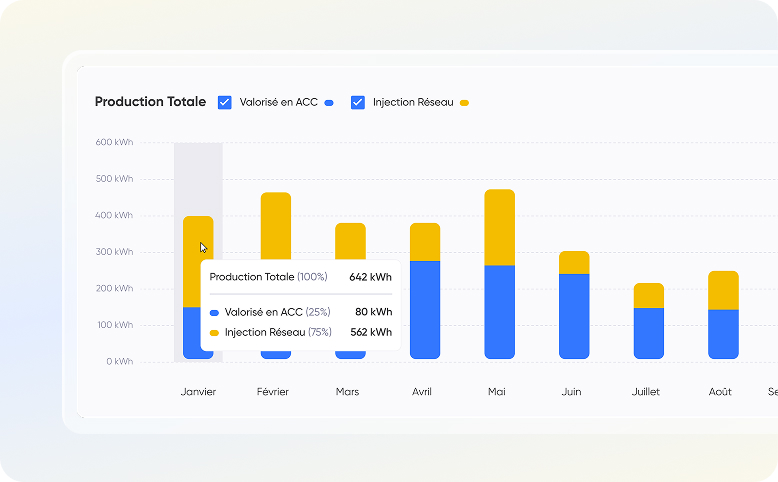The image size is (778, 482).
Task: Select the yellow segment of Juin bar
Action: pos(574,263)
